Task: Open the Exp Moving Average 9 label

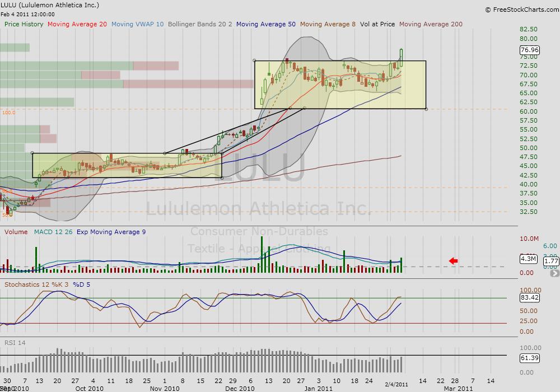Action: pos(111,232)
